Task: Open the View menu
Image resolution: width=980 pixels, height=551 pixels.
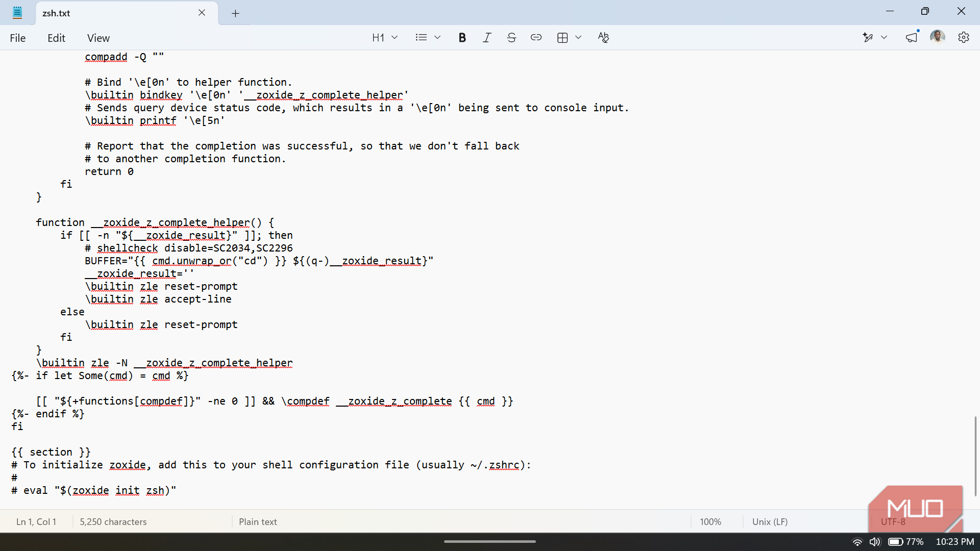Action: coord(99,38)
